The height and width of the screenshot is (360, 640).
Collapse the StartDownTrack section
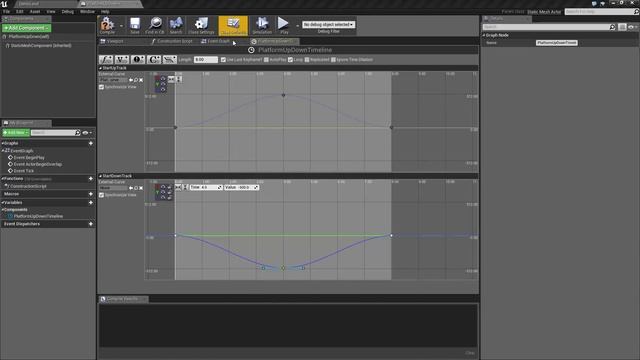coord(100,176)
